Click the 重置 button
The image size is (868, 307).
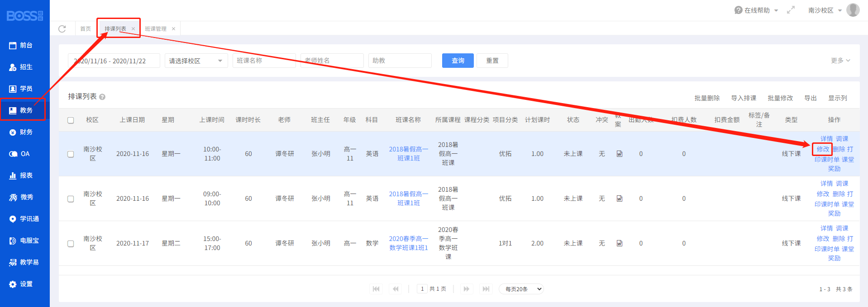click(x=492, y=61)
